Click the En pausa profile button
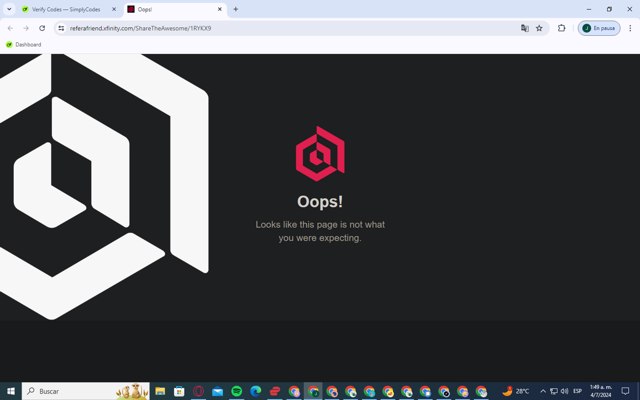This screenshot has height=400, width=640. (599, 28)
